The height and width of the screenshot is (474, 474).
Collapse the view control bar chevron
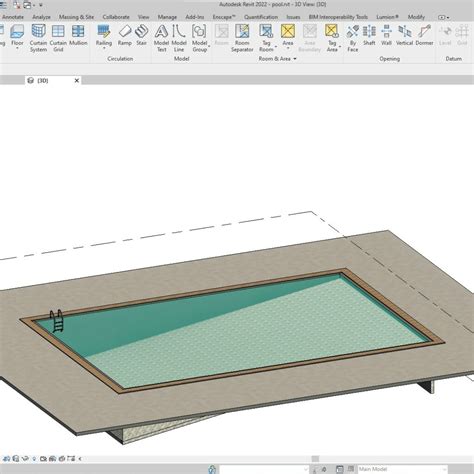(x=80, y=459)
